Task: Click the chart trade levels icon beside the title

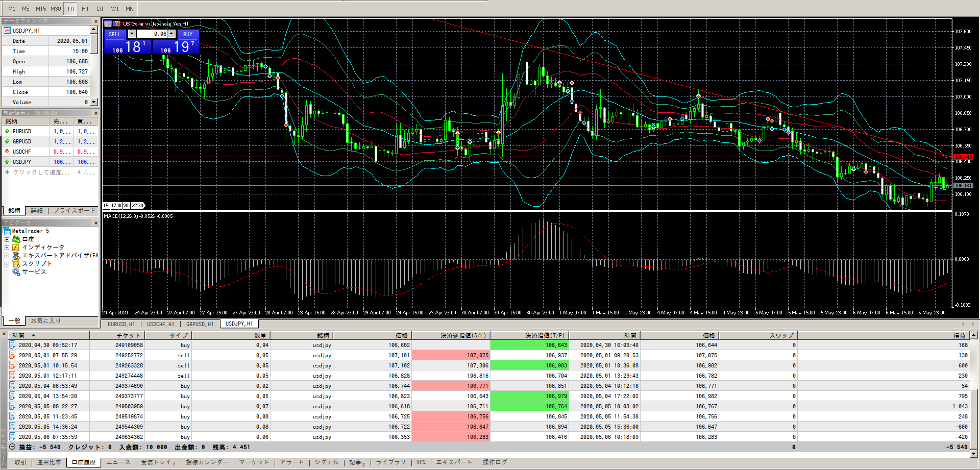Action: (x=116, y=23)
